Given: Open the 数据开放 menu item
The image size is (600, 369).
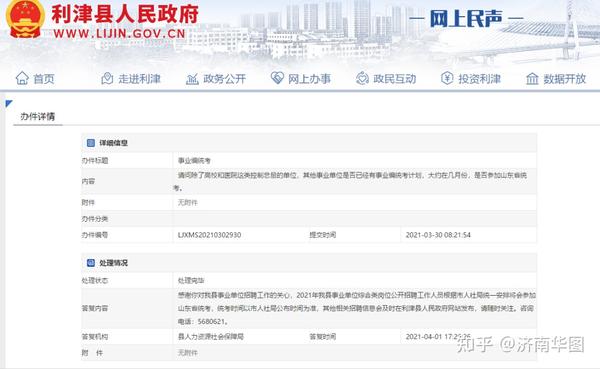Looking at the screenshot, I should tap(565, 79).
